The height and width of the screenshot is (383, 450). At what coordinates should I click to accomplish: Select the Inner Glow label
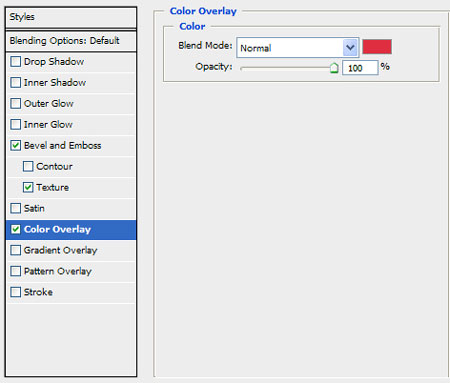(48, 125)
